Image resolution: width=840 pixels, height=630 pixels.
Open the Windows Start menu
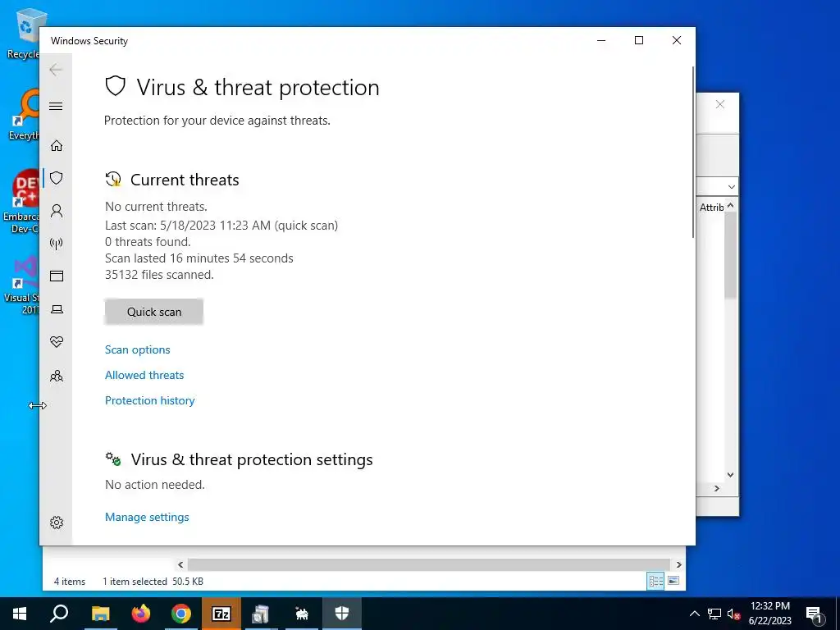click(20, 614)
